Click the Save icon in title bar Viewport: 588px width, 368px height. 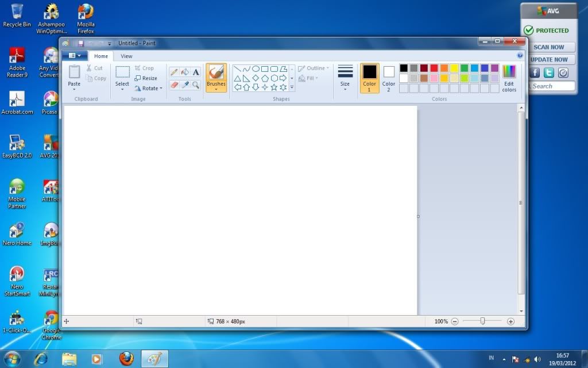coord(80,43)
